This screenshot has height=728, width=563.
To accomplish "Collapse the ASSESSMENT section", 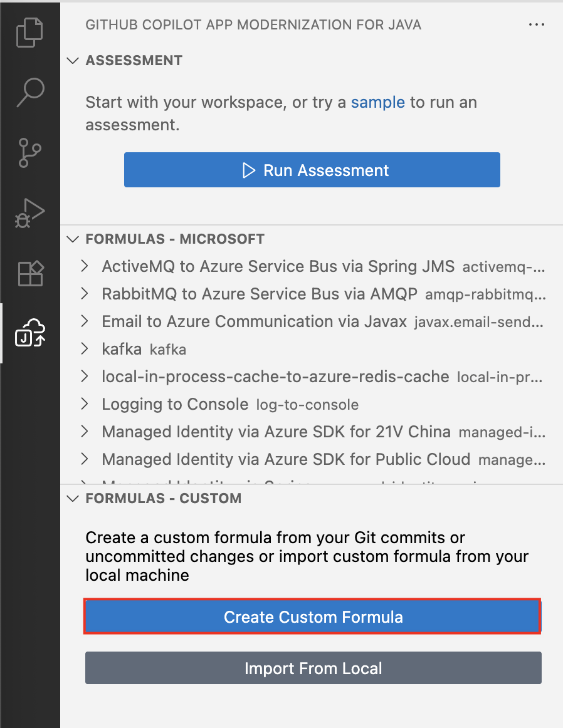I will (73, 60).
